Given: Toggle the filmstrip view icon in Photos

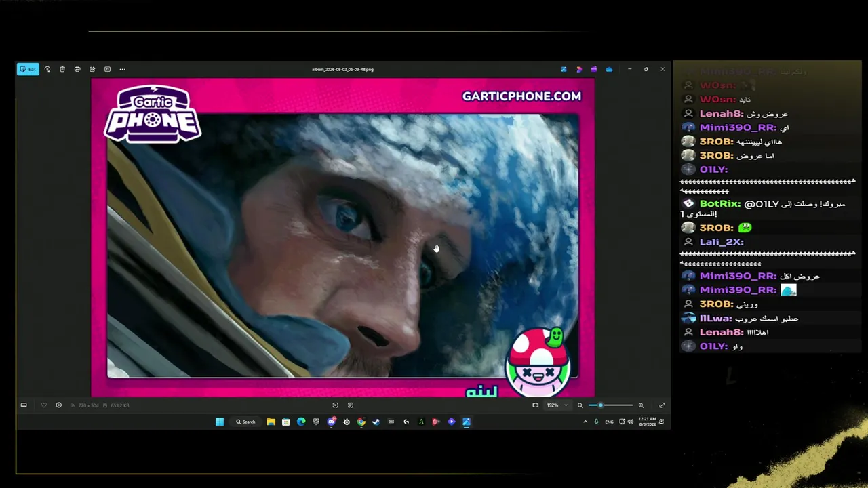Looking at the screenshot, I should click(24, 405).
